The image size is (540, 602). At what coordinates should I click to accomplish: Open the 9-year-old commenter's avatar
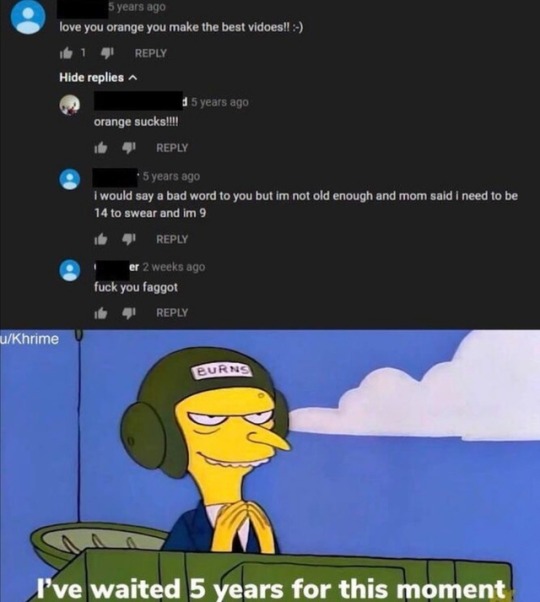[x=69, y=179]
